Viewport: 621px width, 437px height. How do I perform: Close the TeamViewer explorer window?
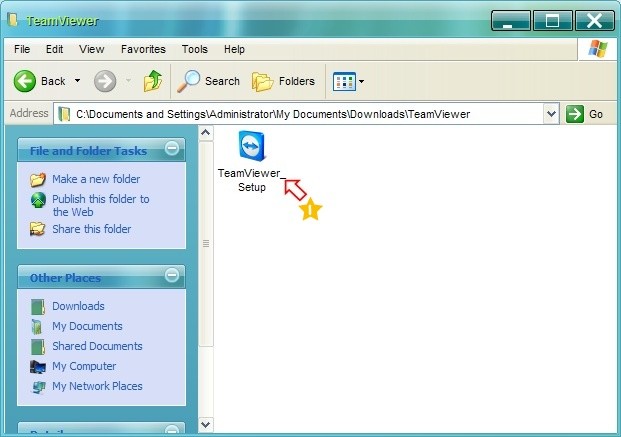594,21
